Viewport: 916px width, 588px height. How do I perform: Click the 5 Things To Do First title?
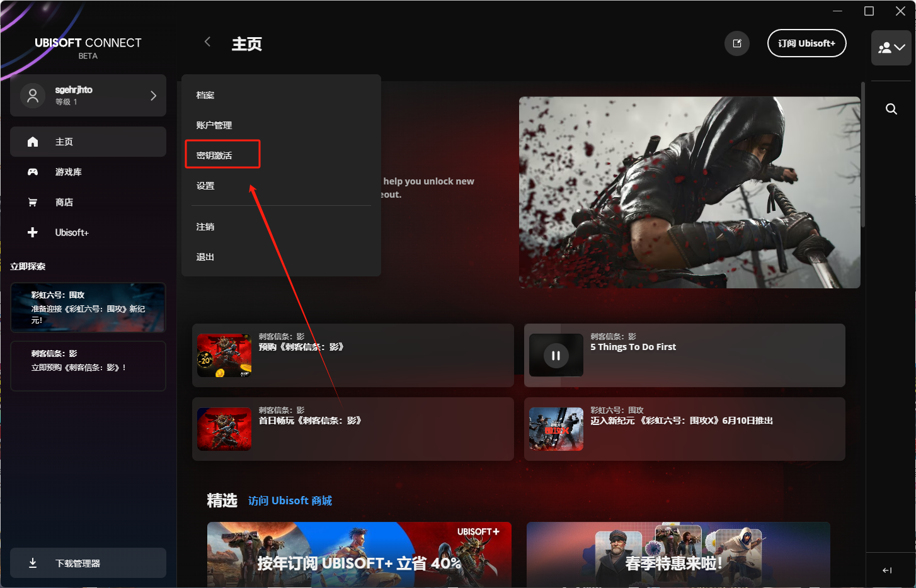point(633,347)
